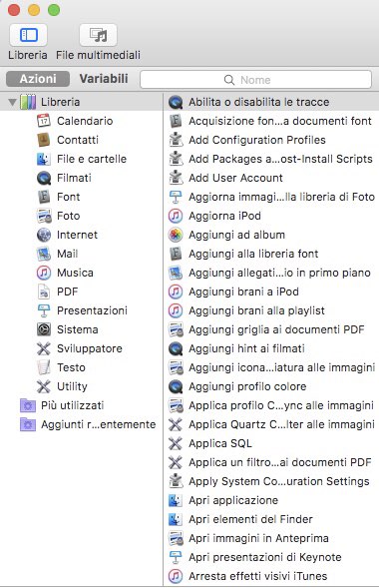This screenshot has height=588, width=379.
Task: Select the Foto category icon
Action: [x=44, y=216]
